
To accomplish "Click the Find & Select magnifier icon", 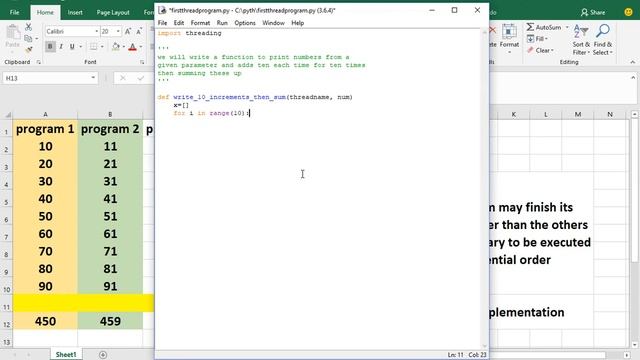I will point(603,31).
